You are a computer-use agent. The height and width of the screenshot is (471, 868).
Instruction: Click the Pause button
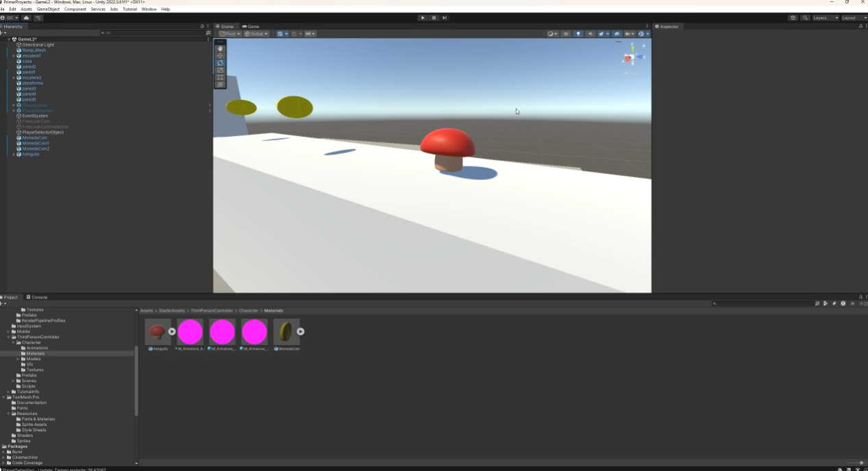point(434,18)
